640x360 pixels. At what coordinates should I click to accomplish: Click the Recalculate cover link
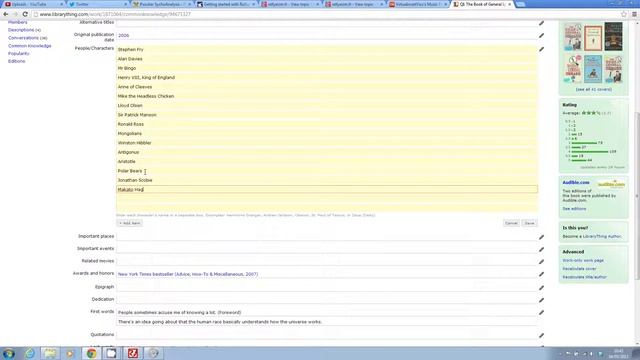(x=579, y=269)
